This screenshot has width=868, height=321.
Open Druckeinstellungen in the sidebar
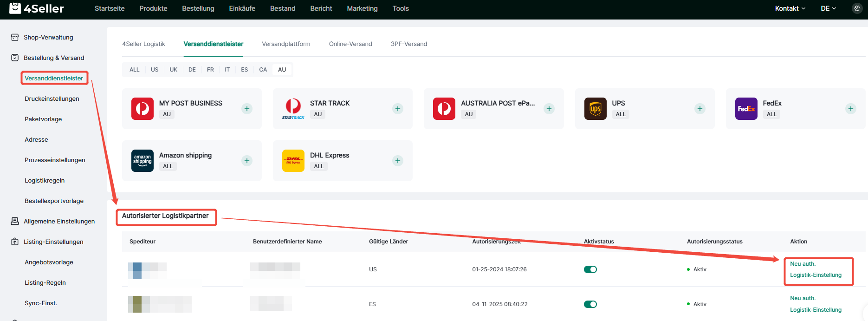click(x=52, y=98)
